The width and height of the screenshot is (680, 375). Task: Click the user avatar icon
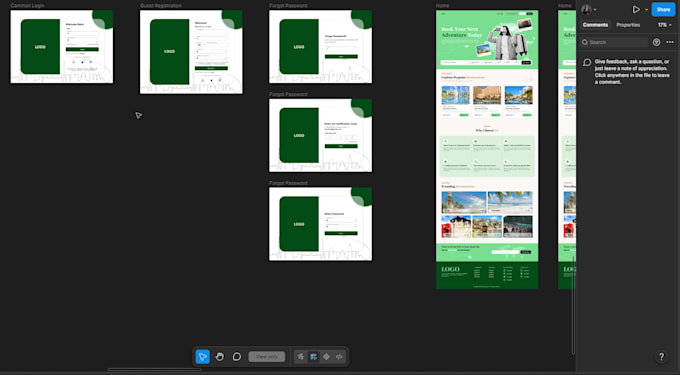click(x=586, y=9)
